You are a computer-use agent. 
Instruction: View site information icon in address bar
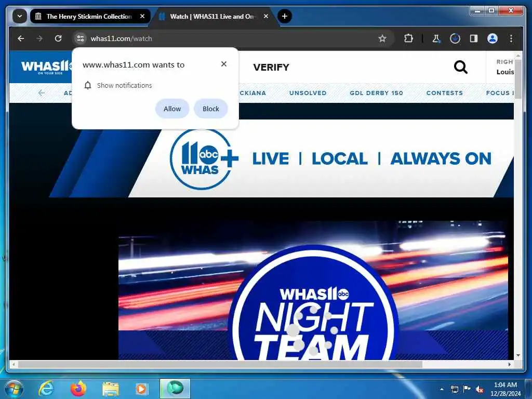pos(81,38)
